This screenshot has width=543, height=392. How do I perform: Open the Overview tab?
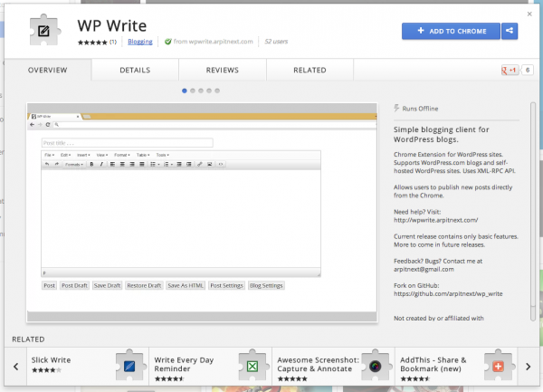48,70
